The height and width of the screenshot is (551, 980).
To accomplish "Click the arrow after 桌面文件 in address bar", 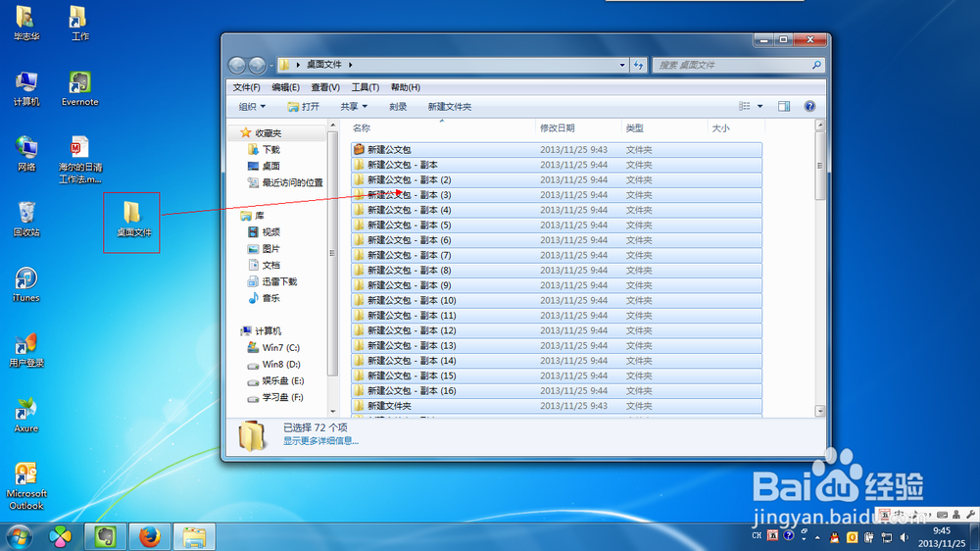I will [x=351, y=65].
